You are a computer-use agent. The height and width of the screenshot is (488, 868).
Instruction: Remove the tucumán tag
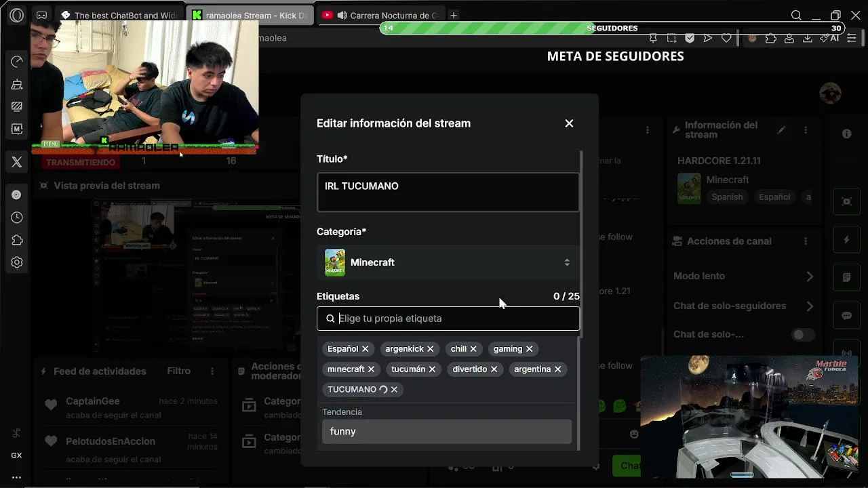[x=432, y=369]
